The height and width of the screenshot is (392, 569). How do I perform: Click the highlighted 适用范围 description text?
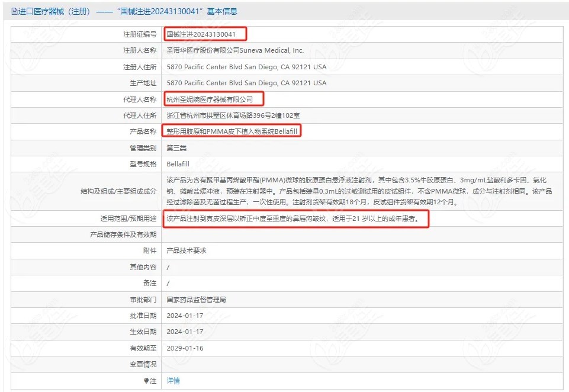click(x=296, y=219)
